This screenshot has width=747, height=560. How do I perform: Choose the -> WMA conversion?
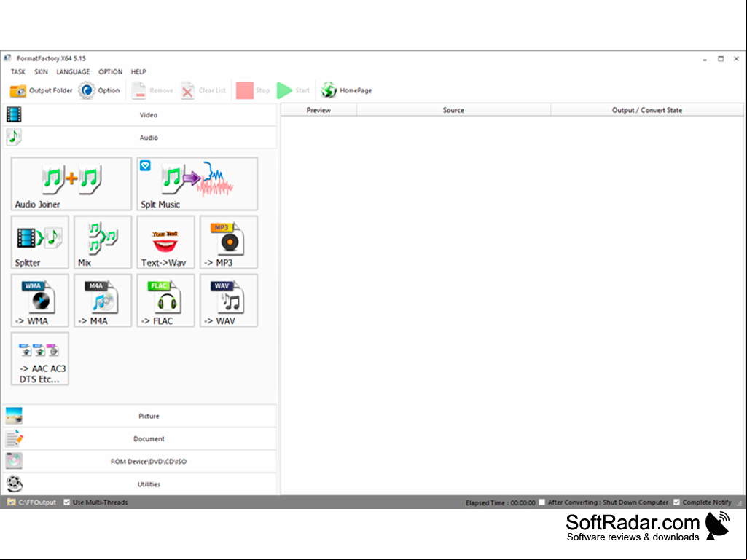click(x=40, y=300)
